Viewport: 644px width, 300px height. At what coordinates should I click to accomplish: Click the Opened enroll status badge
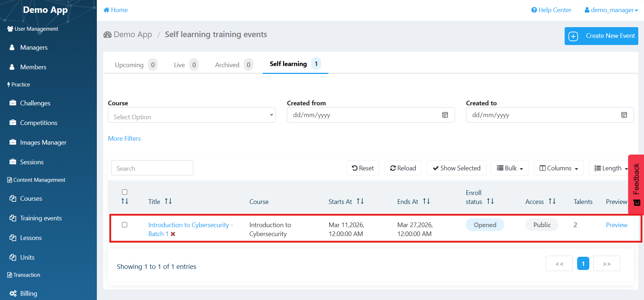pyautogui.click(x=485, y=225)
